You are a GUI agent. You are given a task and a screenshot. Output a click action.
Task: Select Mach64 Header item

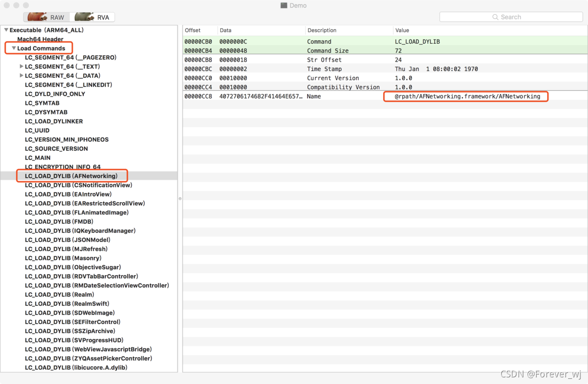click(40, 39)
